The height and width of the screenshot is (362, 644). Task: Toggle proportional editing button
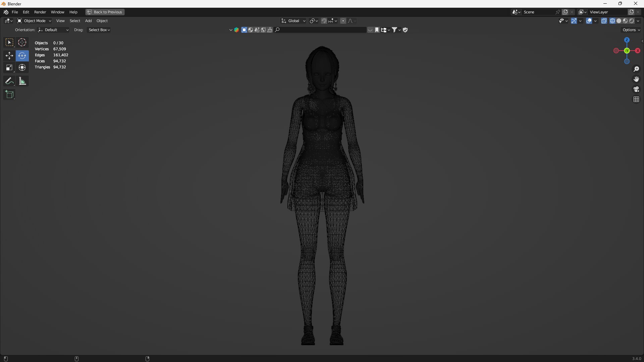coord(343,21)
